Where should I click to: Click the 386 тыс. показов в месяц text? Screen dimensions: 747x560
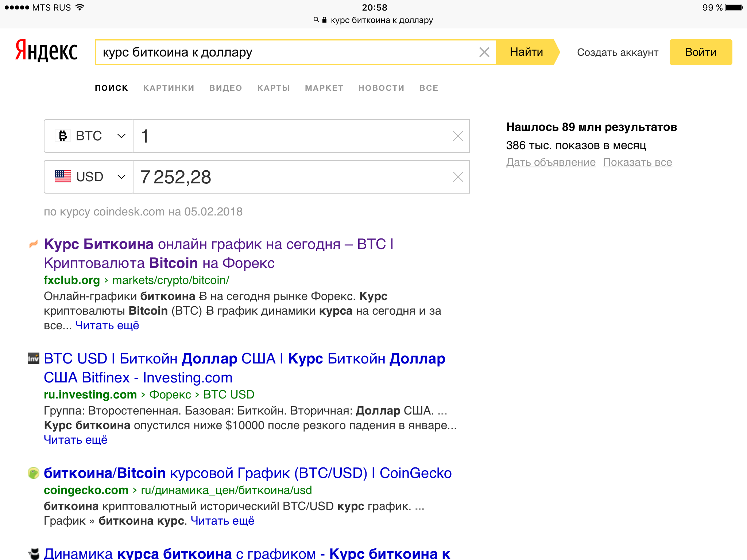pos(576,145)
